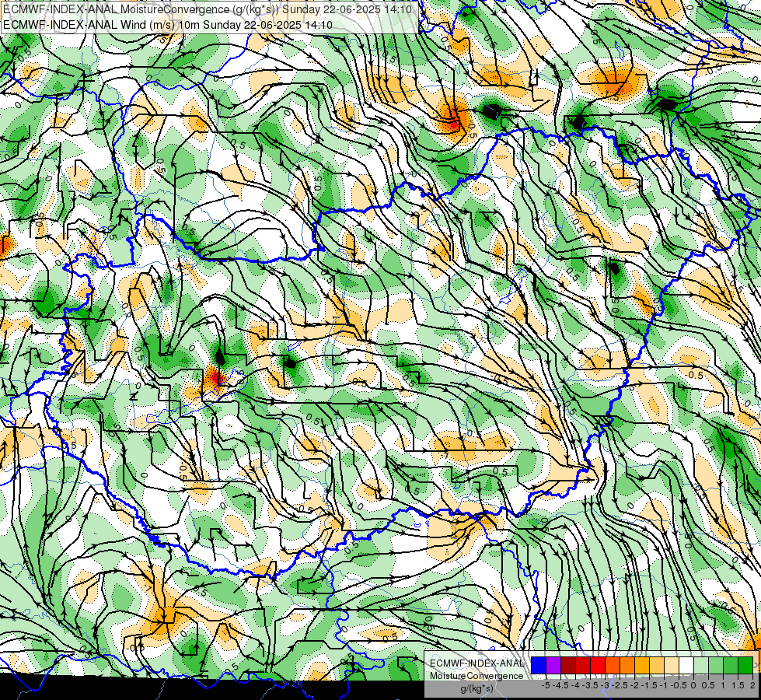The height and width of the screenshot is (700, 761).
Task: Click the white swatch between -0.5 and 0
Action: 686,666
